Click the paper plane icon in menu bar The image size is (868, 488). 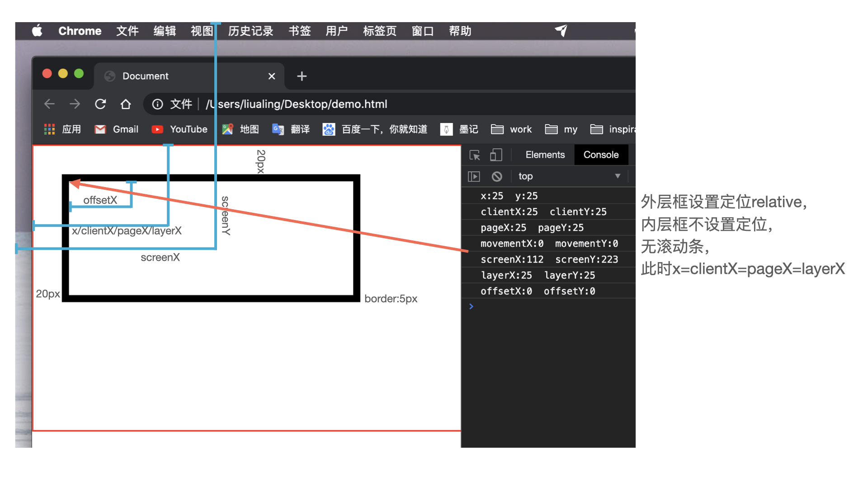click(x=561, y=31)
